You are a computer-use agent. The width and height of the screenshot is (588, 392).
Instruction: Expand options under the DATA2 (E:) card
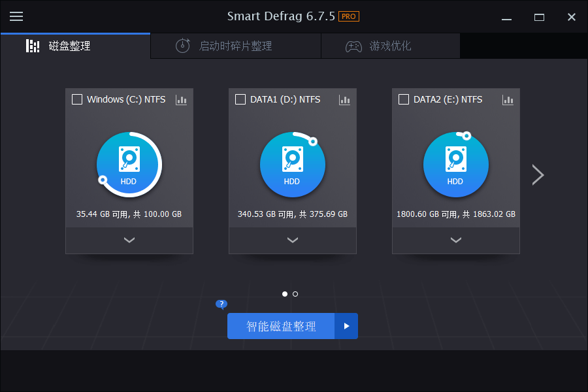456,240
